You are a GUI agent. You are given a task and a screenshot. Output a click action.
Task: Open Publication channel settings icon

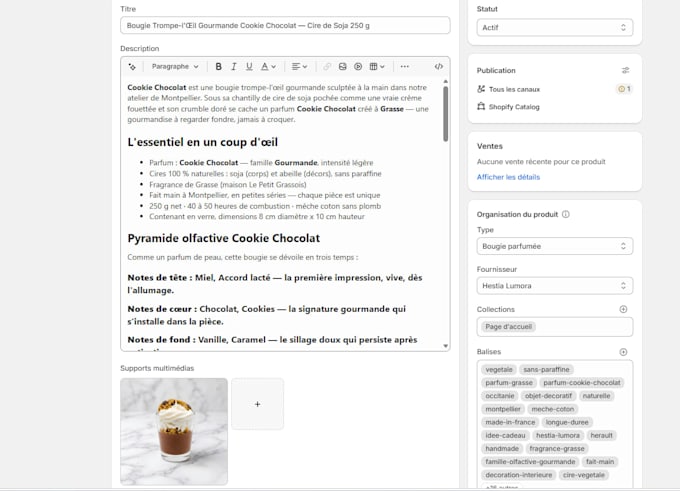pos(625,70)
